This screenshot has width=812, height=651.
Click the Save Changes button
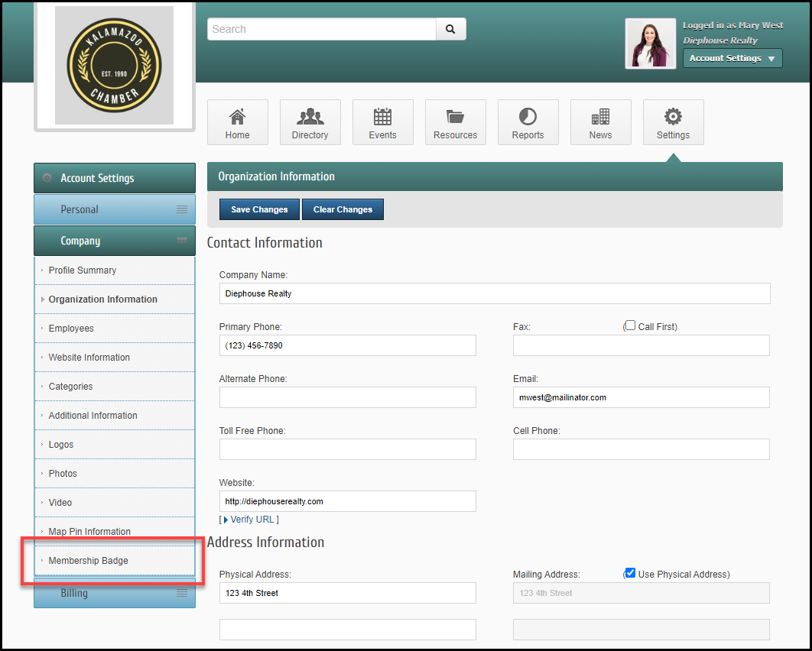coord(259,209)
